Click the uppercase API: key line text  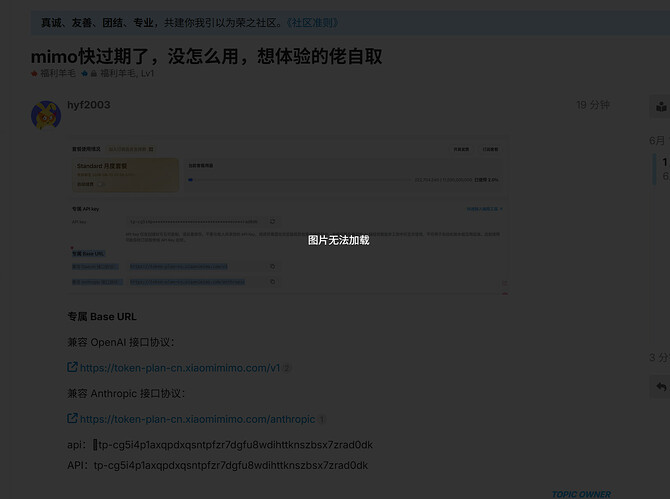(217, 465)
